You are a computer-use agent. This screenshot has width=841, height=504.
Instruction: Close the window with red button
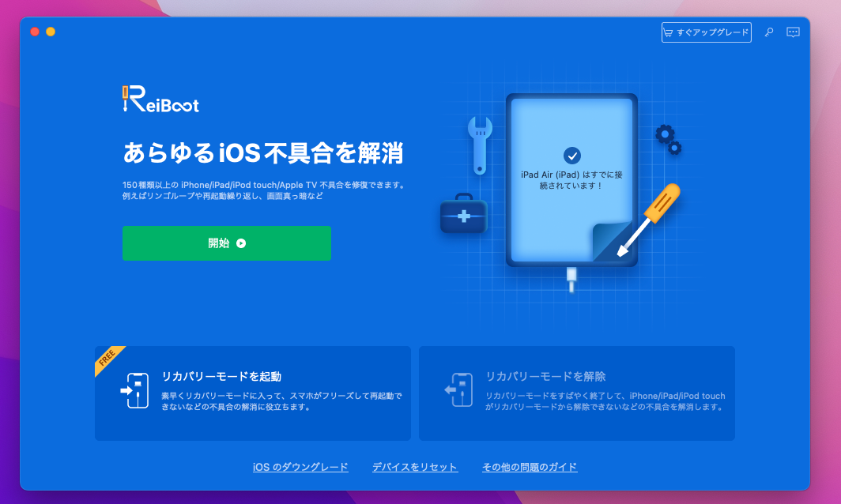[x=35, y=32]
